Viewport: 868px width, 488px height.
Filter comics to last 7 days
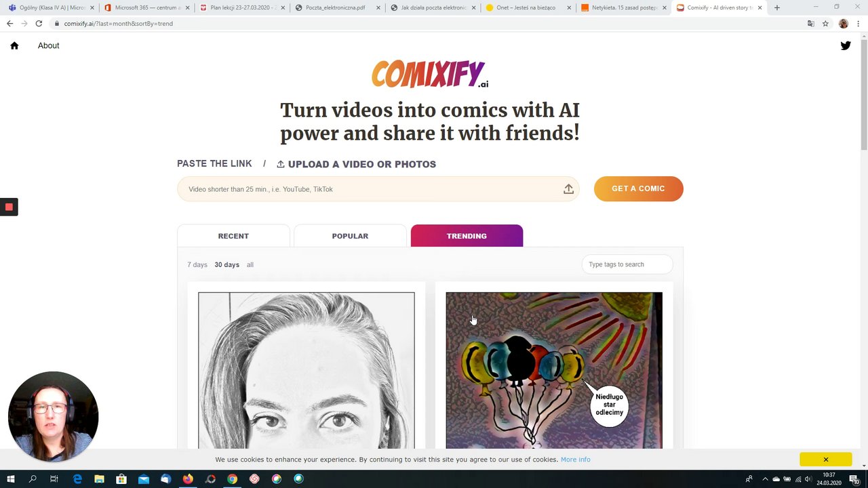(x=197, y=264)
